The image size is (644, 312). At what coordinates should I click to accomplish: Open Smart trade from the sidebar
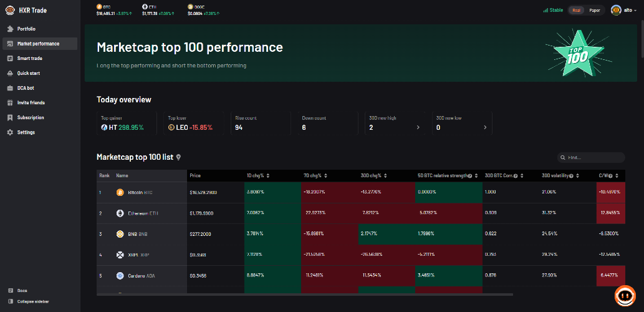tap(40, 59)
